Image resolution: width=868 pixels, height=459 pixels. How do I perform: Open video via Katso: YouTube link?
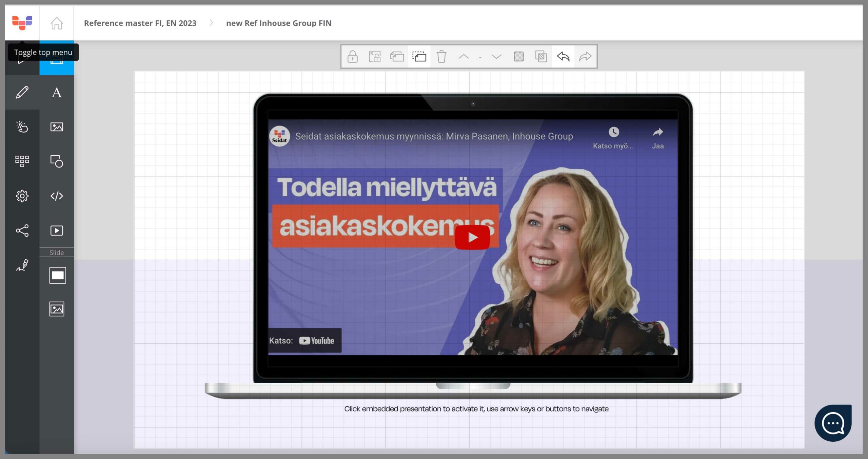304,340
